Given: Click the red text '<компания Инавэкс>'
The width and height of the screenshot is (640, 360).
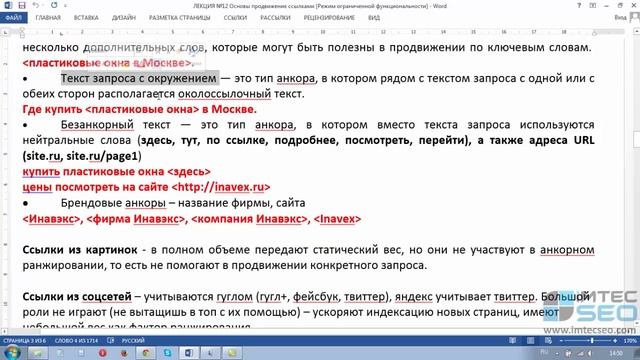Looking at the screenshot, I should pyautogui.click(x=249, y=219).
